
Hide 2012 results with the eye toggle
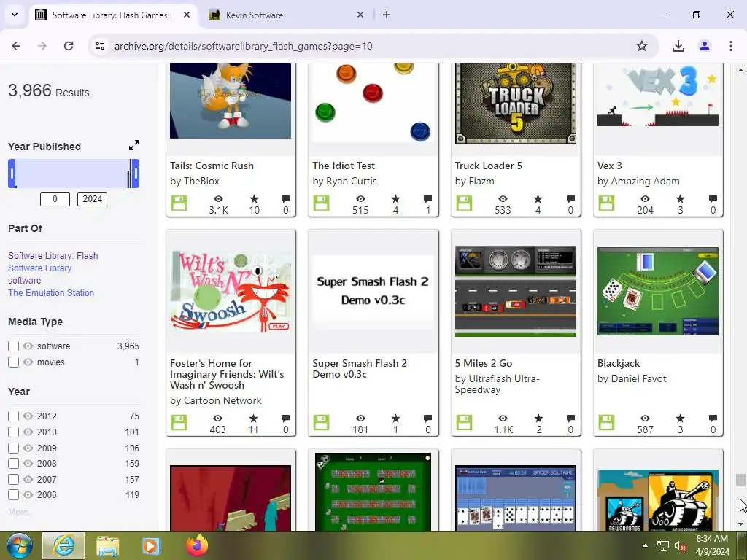tap(28, 416)
